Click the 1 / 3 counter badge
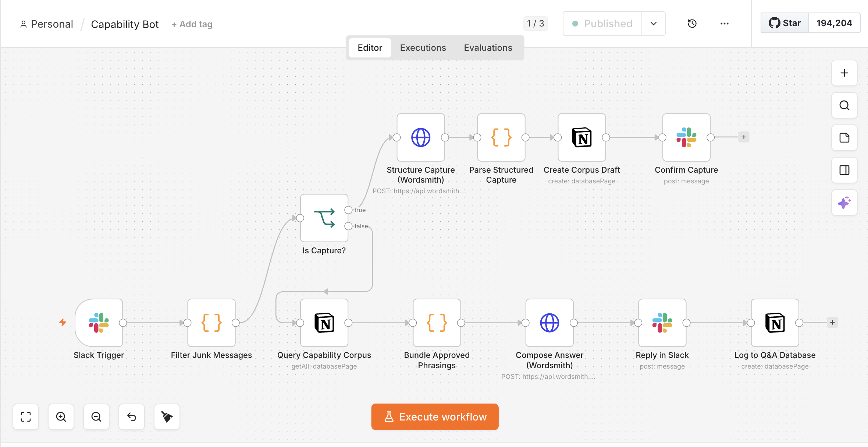868x447 pixels. (x=536, y=24)
